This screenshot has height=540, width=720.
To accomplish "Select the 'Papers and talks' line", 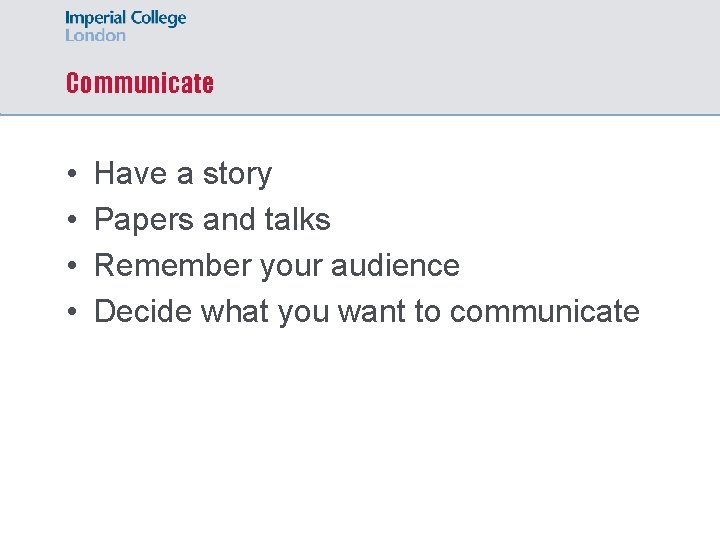I will click(x=212, y=220).
